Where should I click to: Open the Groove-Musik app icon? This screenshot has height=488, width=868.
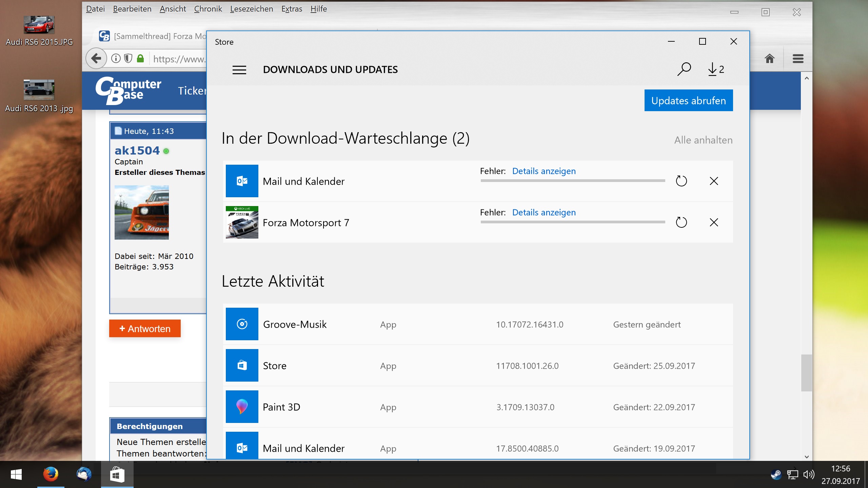pos(242,324)
